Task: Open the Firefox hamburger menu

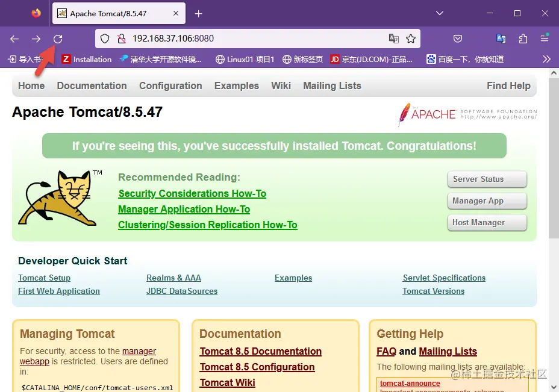Action: click(x=545, y=38)
